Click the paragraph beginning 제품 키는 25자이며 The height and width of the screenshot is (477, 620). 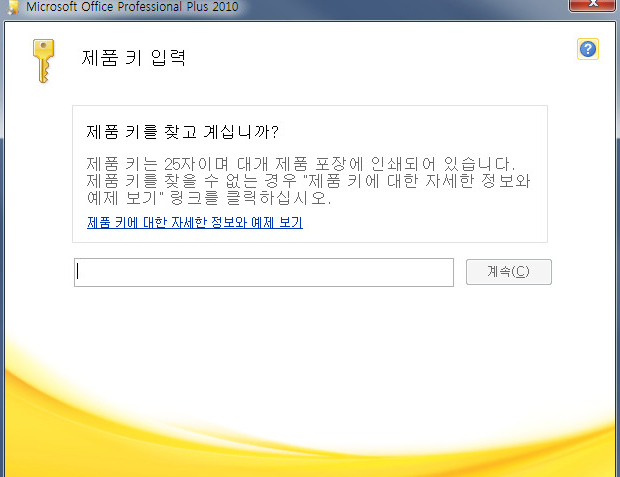coord(308,181)
